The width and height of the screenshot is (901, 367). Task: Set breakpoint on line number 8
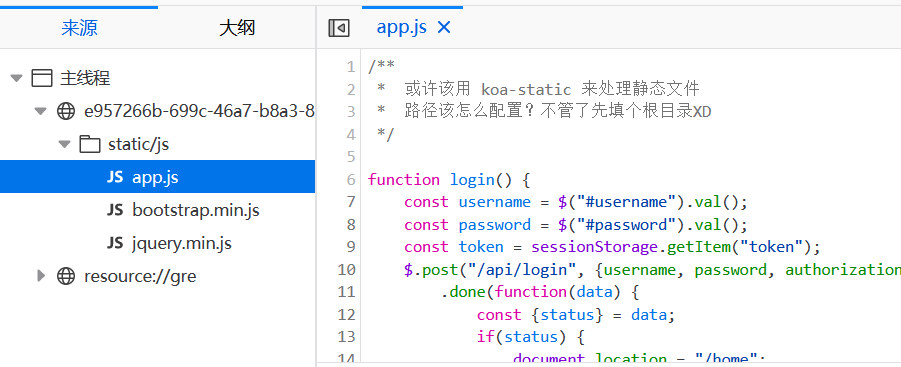[351, 225]
